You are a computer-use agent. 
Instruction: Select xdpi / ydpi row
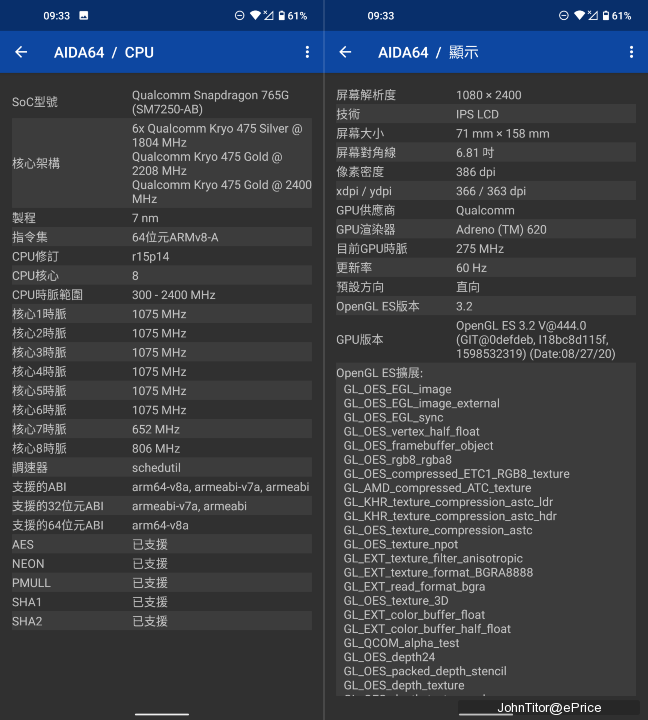point(486,191)
